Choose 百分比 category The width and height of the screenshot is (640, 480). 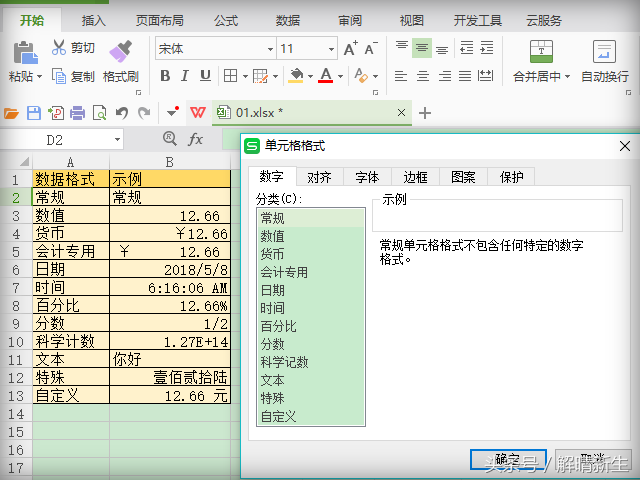[311, 326]
